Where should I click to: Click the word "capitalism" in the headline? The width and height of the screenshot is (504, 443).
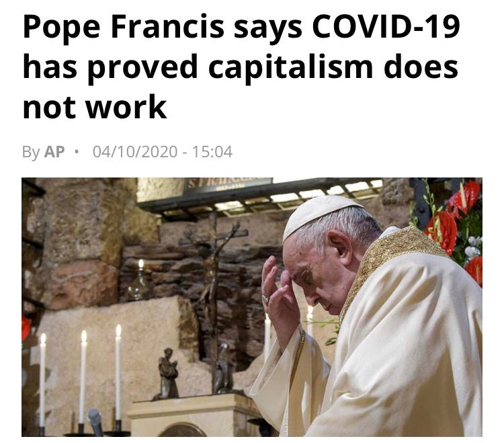pos(290,68)
